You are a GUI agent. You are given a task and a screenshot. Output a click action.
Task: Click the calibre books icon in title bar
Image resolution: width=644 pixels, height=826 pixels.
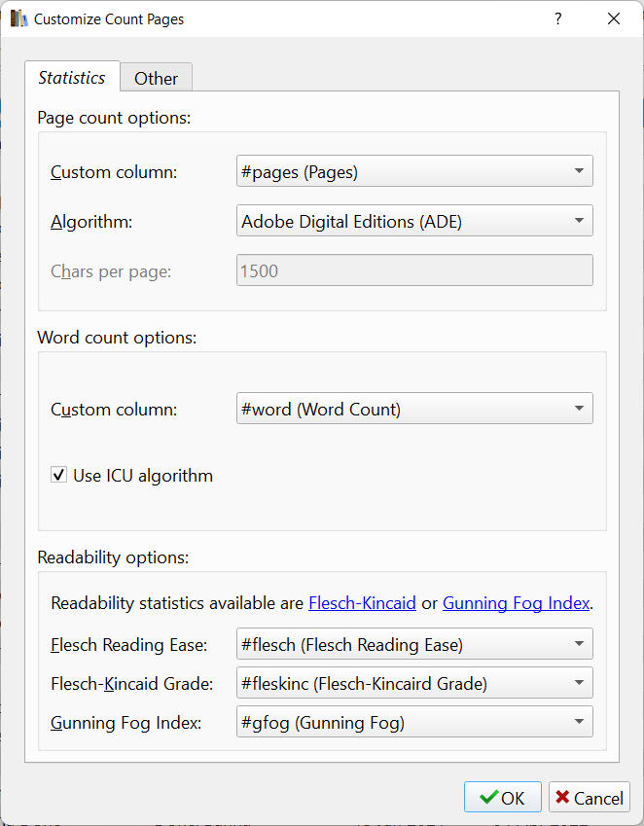point(18,18)
